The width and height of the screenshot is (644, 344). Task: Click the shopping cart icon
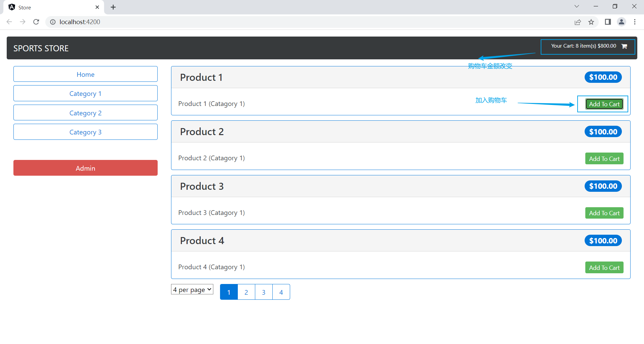point(624,46)
